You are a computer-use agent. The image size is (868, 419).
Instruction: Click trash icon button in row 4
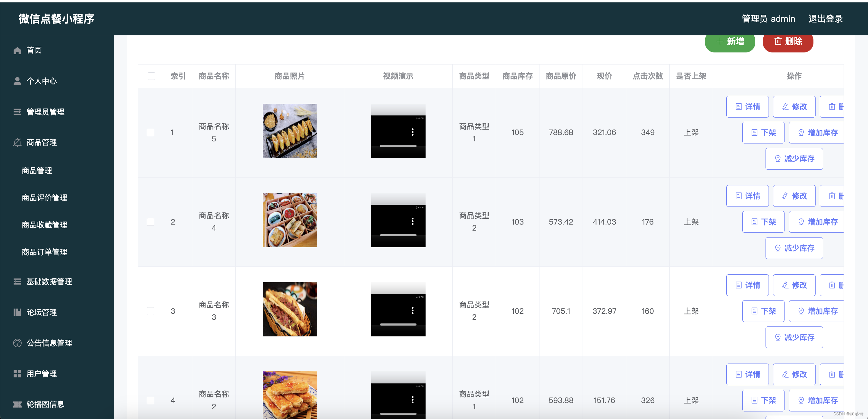(832, 374)
